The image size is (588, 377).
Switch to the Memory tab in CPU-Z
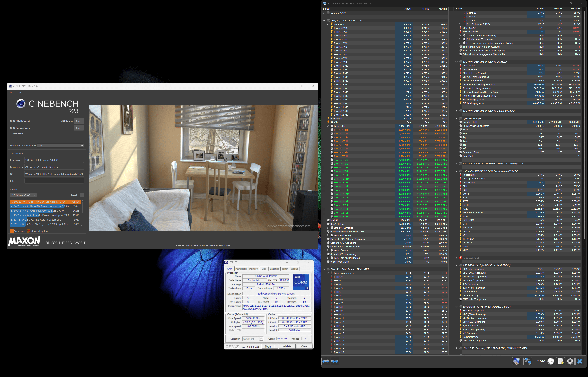tap(253, 269)
